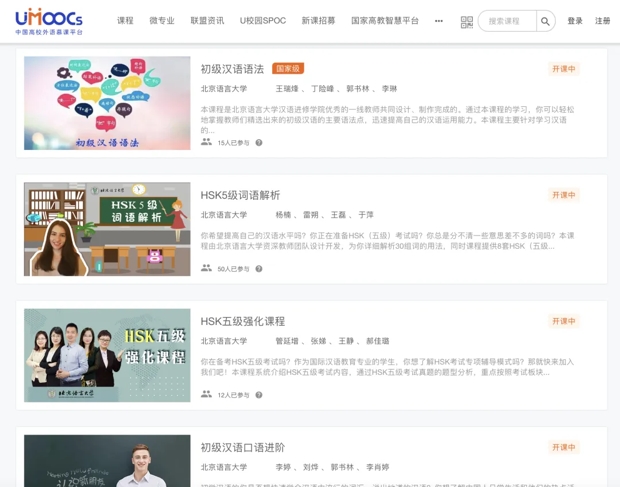The width and height of the screenshot is (620, 487).
Task: Click 开课中 status on 初级汉语口语进阶
Action: [x=563, y=447]
